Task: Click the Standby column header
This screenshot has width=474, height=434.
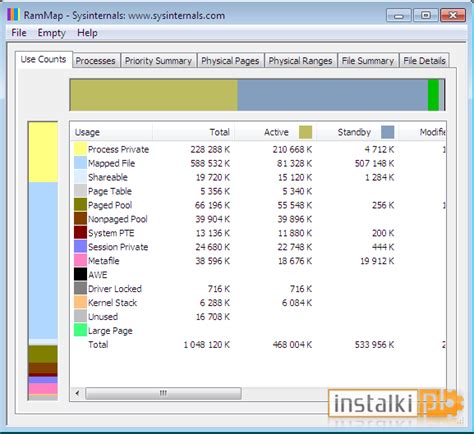Action: (x=357, y=132)
